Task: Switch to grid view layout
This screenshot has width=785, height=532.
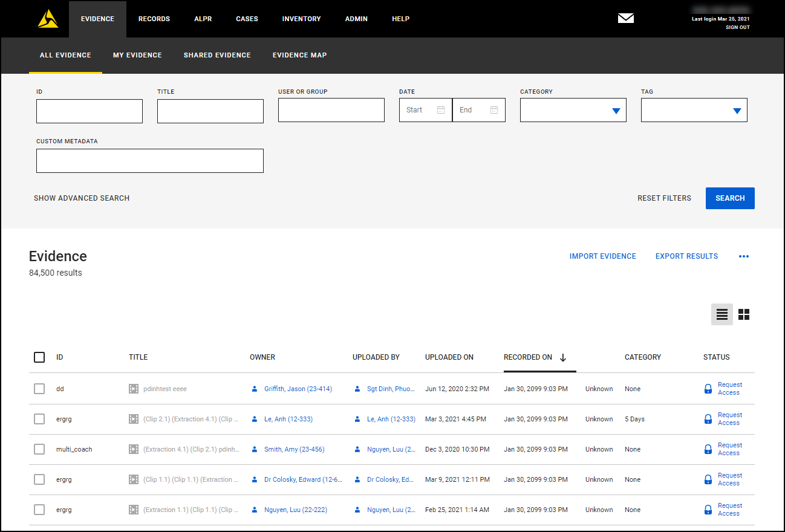Action: pyautogui.click(x=744, y=314)
